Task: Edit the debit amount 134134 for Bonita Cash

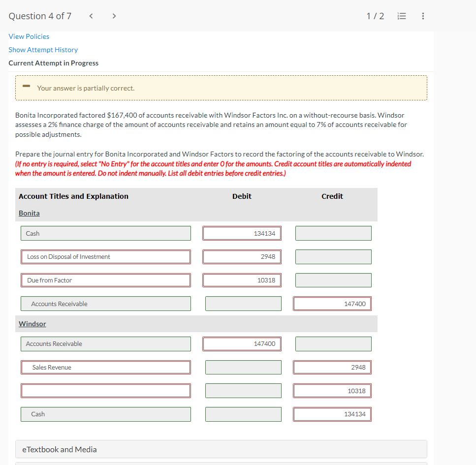Action: pos(242,233)
